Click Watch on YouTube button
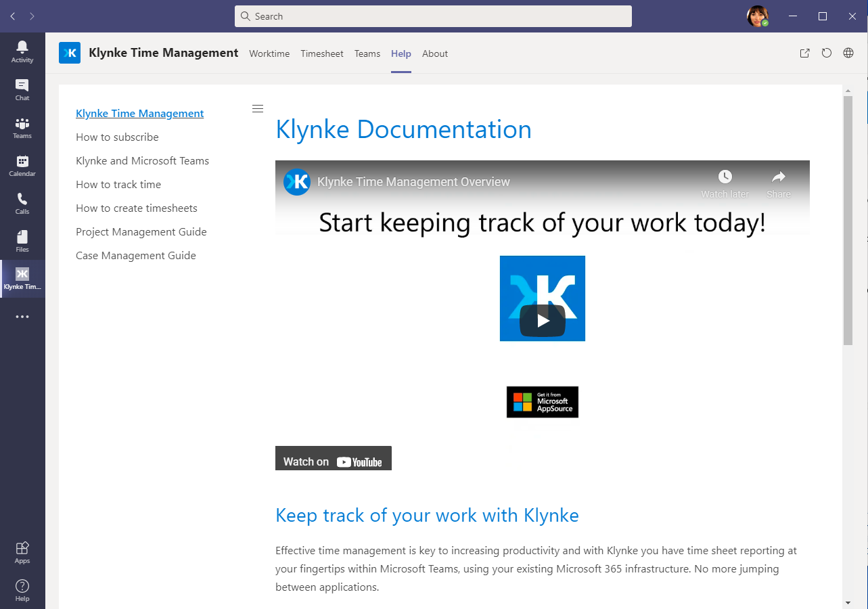 334,459
